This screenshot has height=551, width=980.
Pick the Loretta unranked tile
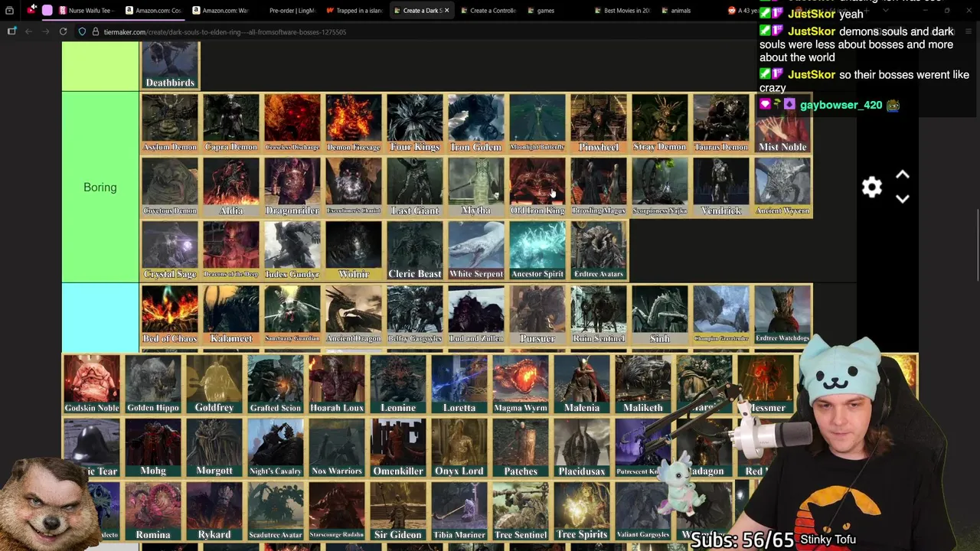459,384
